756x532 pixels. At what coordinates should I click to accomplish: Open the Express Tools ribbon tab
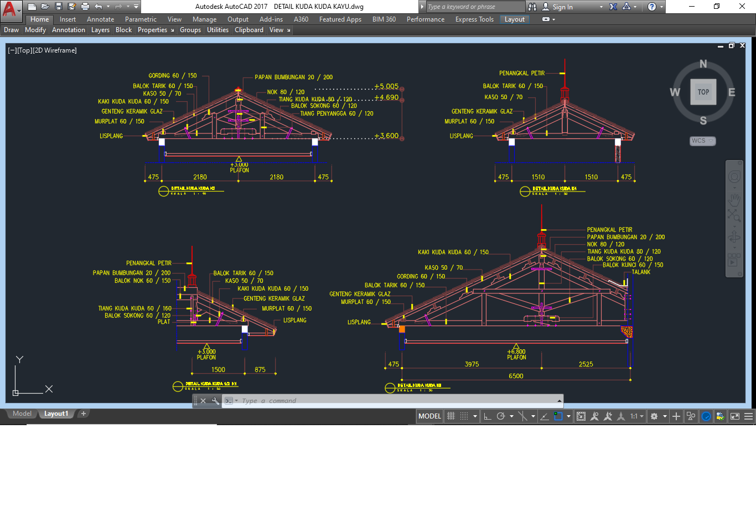click(x=474, y=19)
